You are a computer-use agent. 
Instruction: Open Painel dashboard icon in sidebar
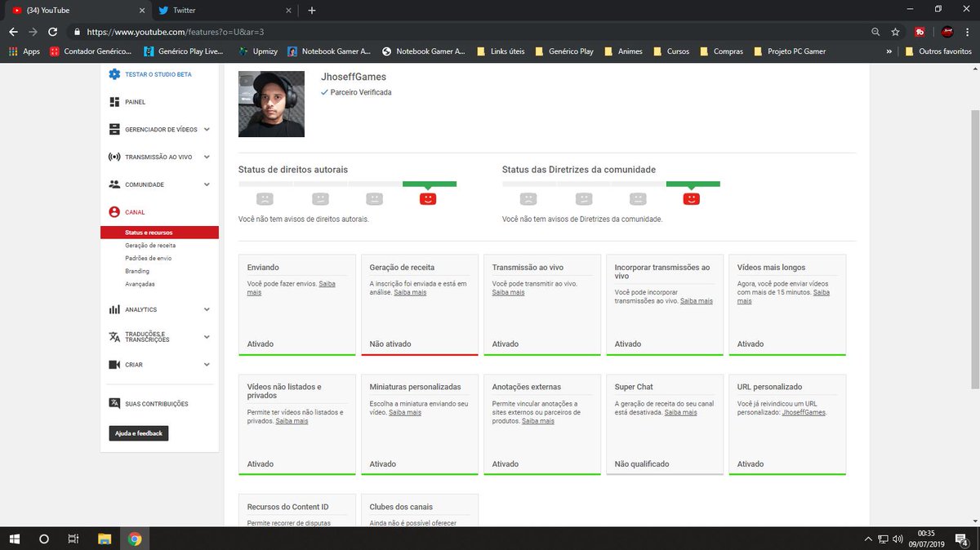(x=114, y=102)
